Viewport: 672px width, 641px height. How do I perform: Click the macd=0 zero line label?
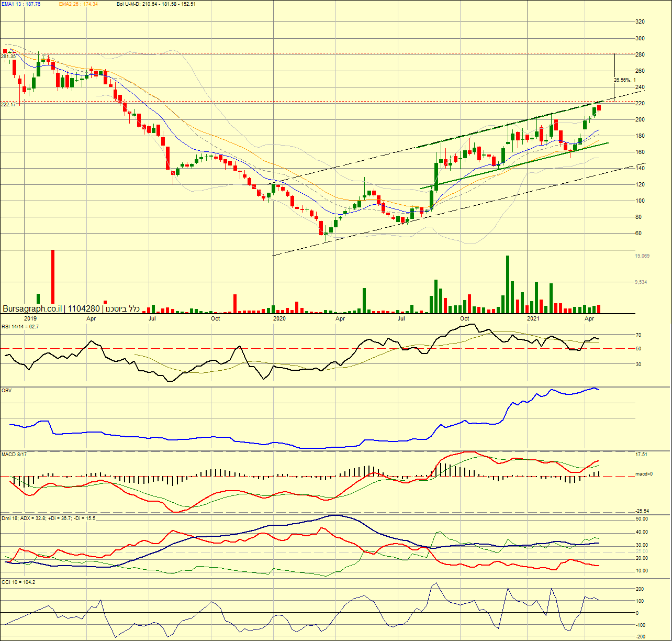point(643,474)
